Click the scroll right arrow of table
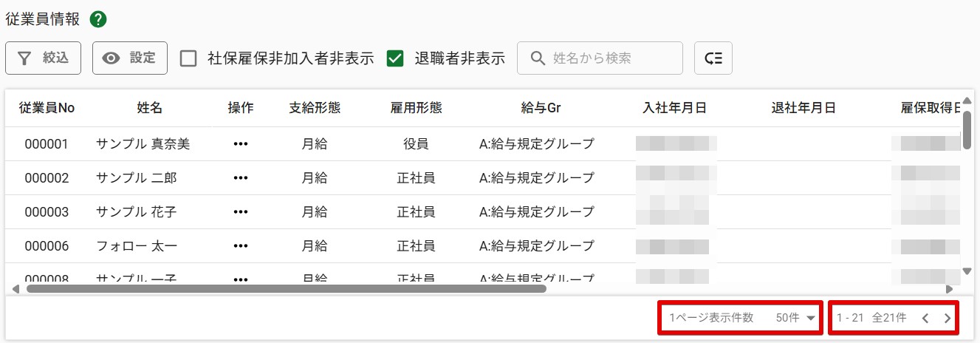The image size is (980, 343). [950, 288]
